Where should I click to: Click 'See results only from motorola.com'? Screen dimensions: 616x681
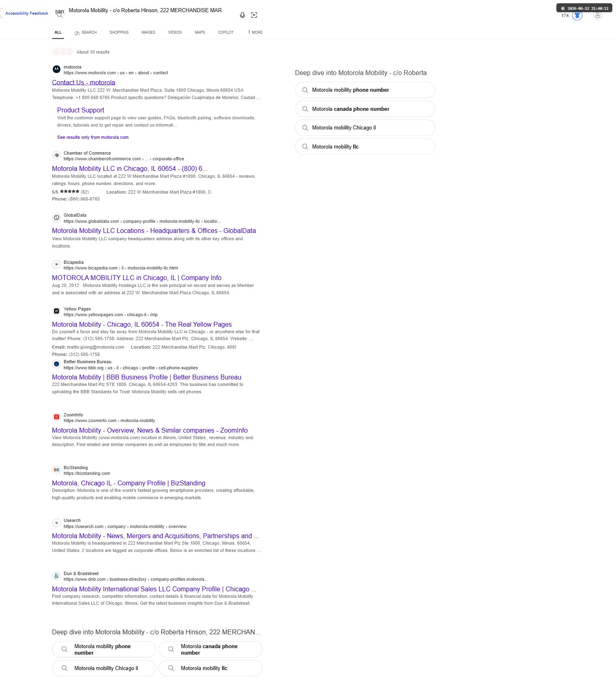pyautogui.click(x=93, y=138)
